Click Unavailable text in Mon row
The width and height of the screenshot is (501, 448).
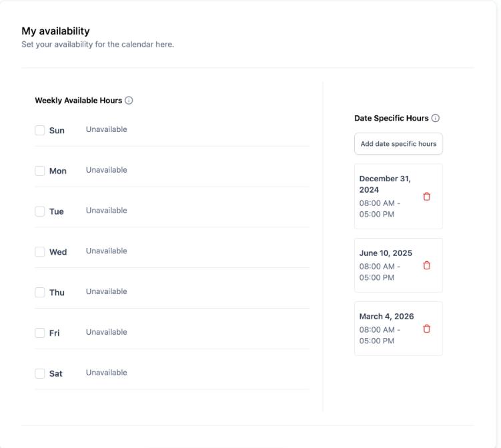106,170
